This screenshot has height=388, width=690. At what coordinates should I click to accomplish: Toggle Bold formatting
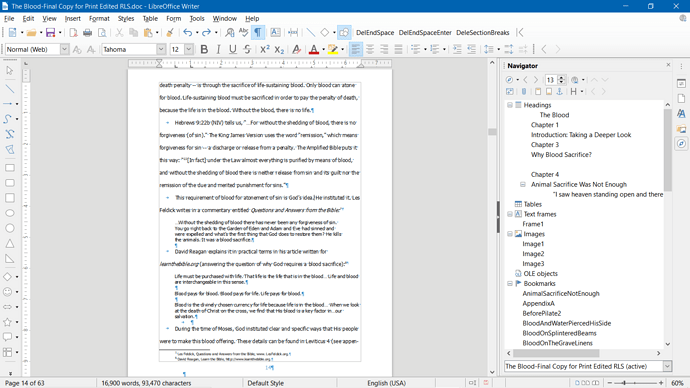click(x=204, y=49)
